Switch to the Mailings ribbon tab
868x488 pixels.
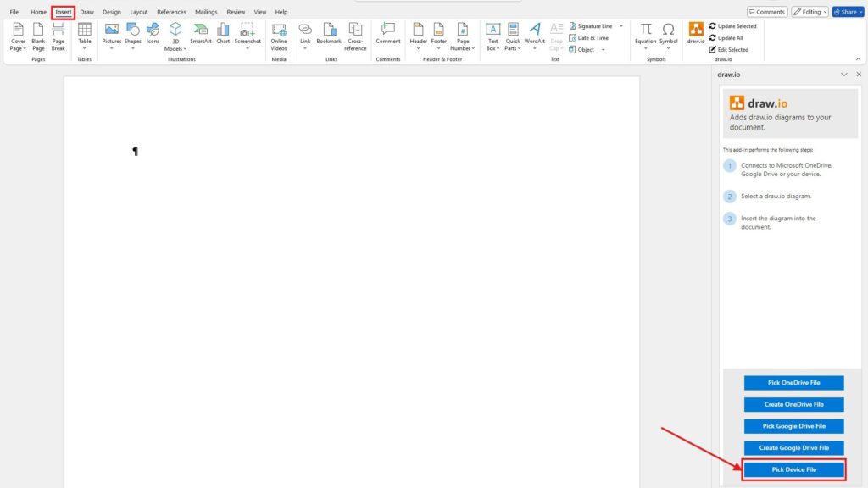205,11
